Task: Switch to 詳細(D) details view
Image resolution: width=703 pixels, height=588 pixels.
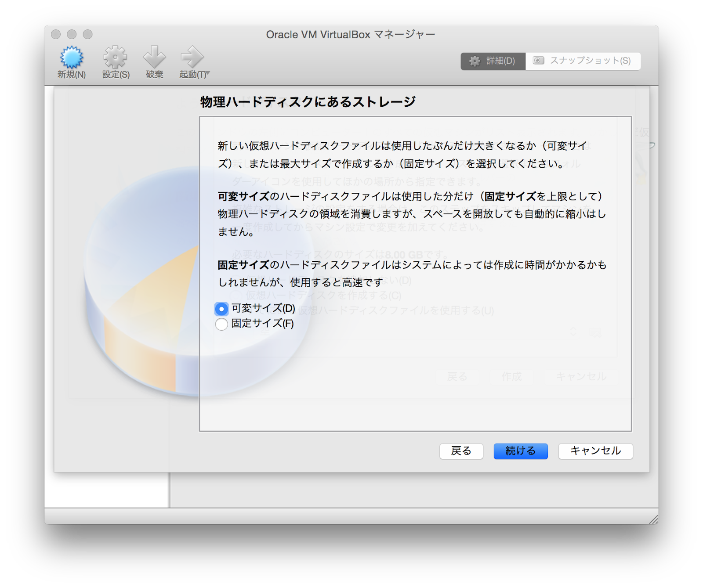Action: pyautogui.click(x=493, y=61)
